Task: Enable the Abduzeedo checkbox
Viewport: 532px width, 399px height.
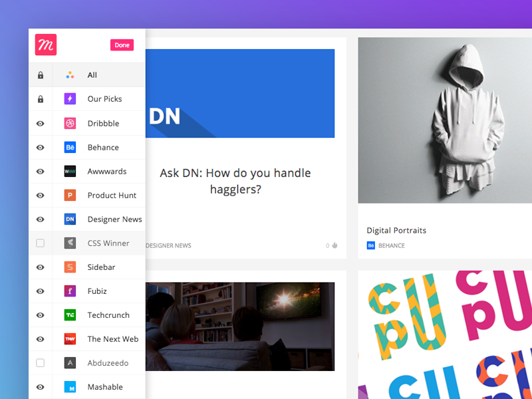Action: [x=40, y=362]
